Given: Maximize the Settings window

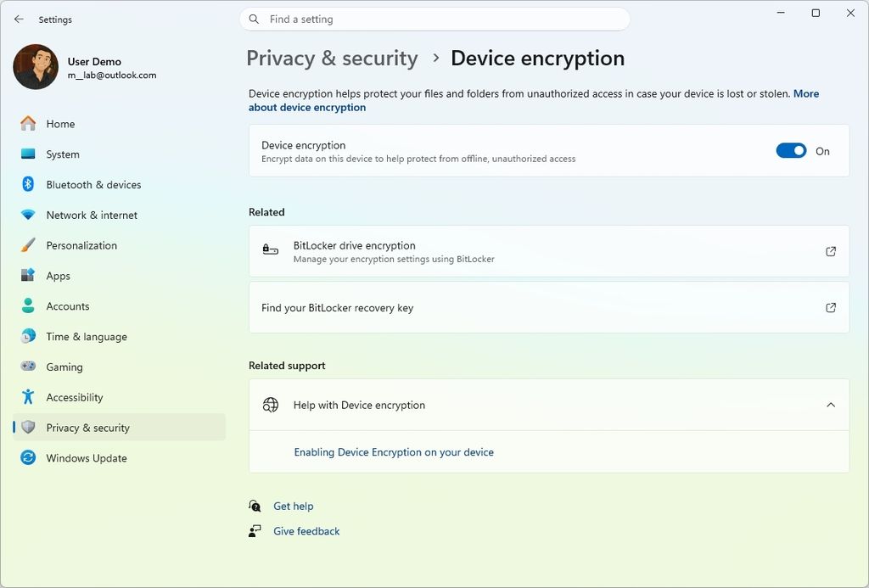Looking at the screenshot, I should click(x=816, y=13).
